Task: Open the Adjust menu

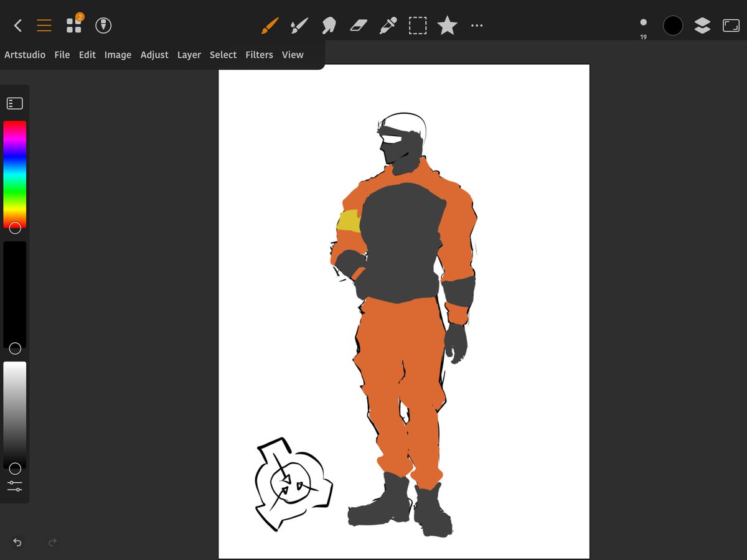Action: [154, 55]
